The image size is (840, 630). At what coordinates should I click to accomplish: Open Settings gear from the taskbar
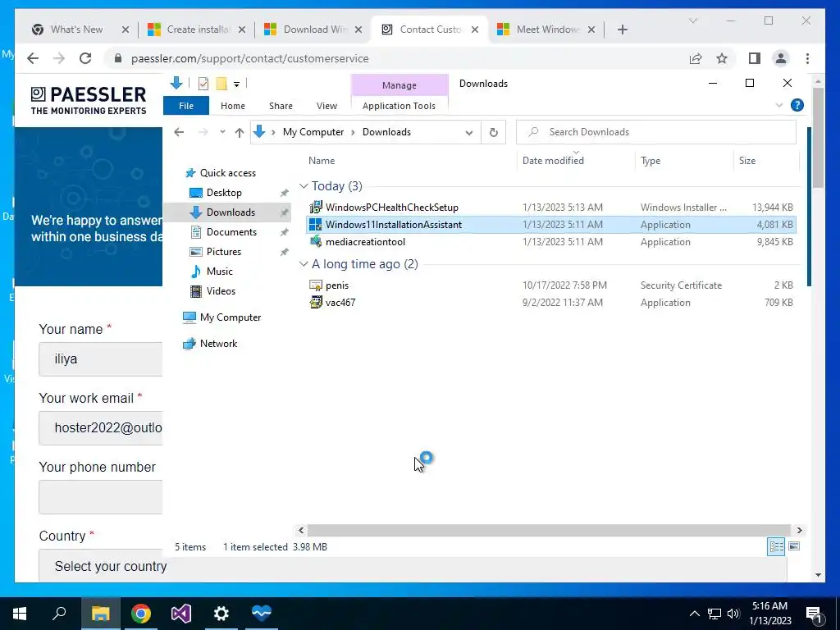[x=221, y=614]
